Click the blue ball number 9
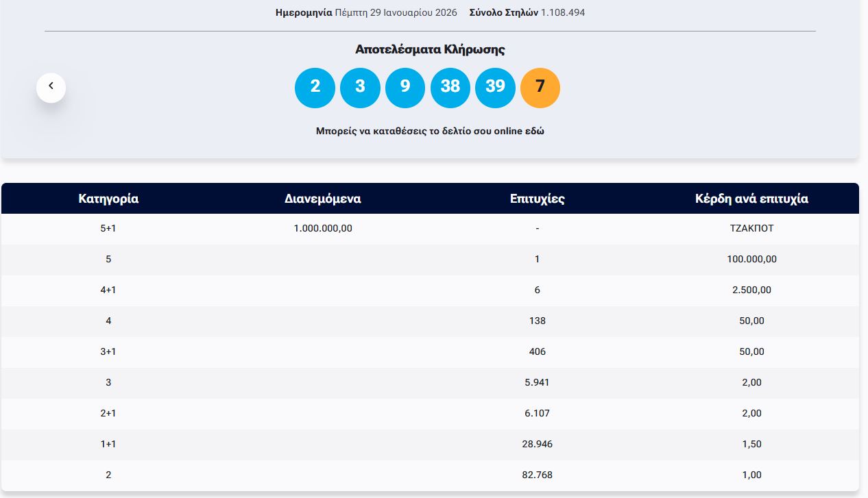The height and width of the screenshot is (498, 868). (405, 88)
